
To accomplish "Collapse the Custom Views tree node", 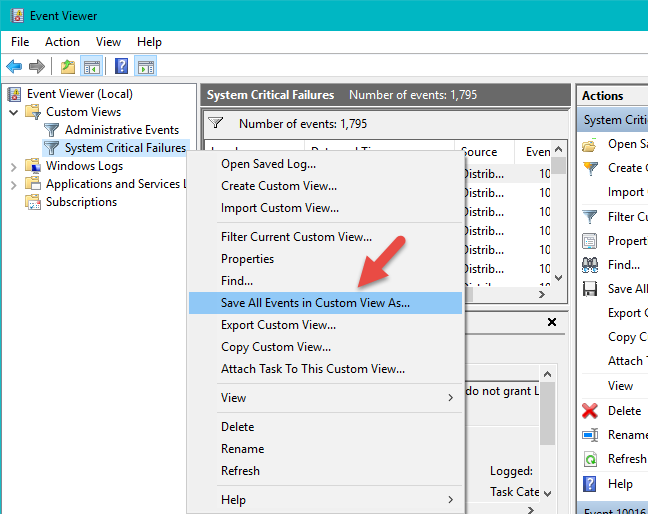I will pos(14,112).
